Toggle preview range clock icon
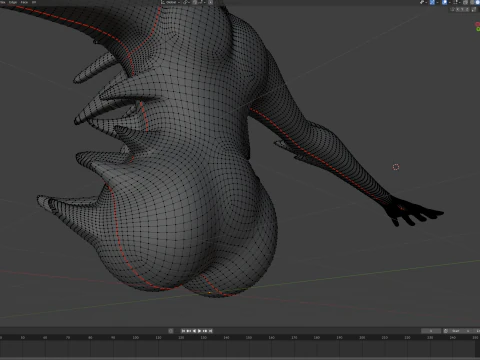This screenshot has width=480, height=360. pyautogui.click(x=446, y=331)
